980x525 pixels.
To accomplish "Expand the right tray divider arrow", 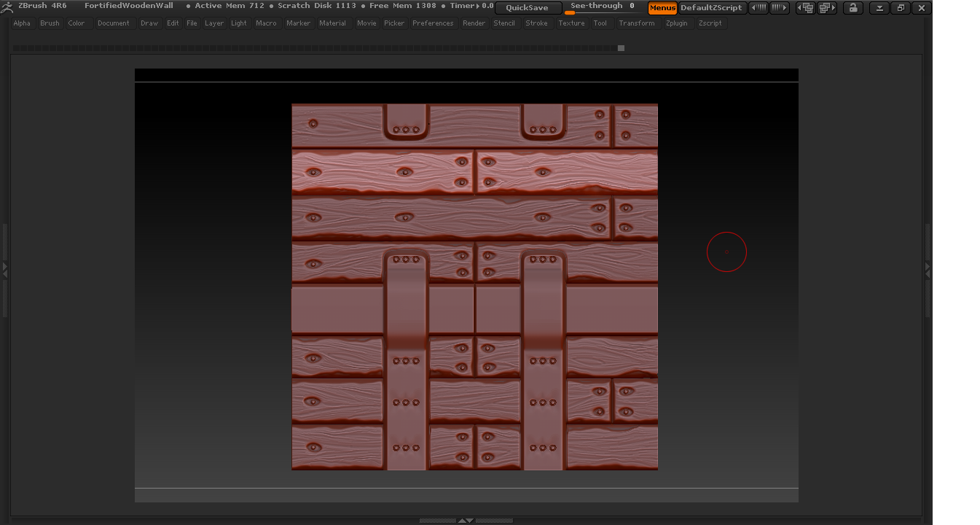I will coord(928,269).
